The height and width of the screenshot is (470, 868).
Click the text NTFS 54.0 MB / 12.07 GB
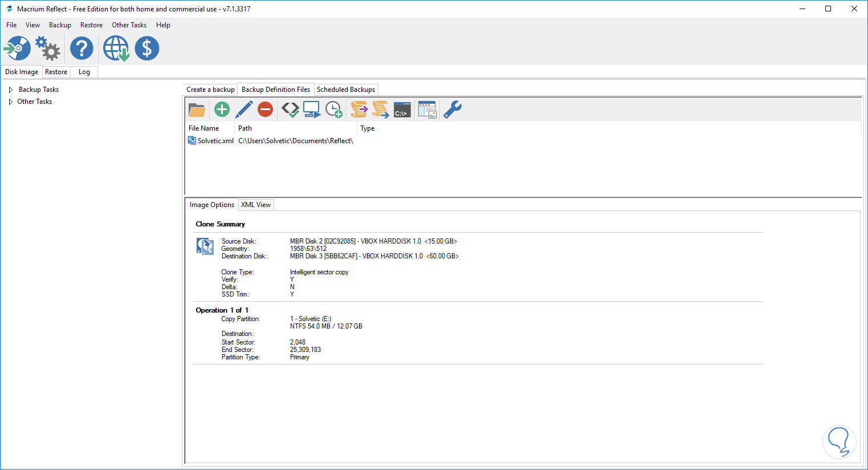(x=326, y=326)
